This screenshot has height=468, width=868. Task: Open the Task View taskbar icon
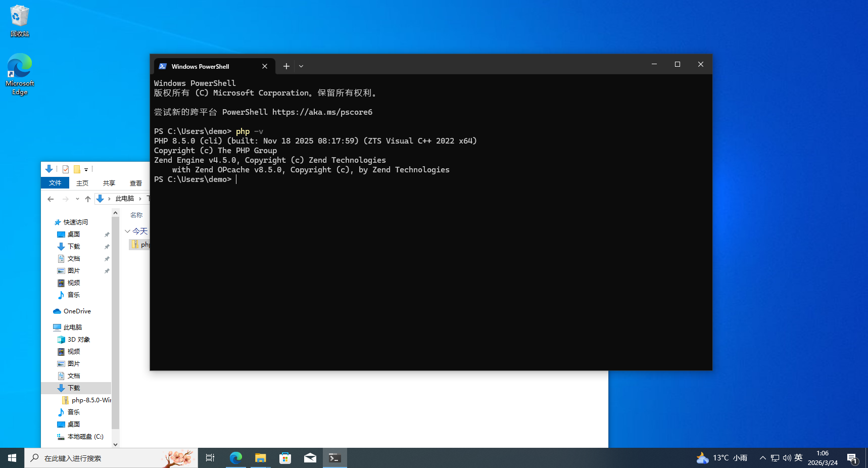[210, 458]
